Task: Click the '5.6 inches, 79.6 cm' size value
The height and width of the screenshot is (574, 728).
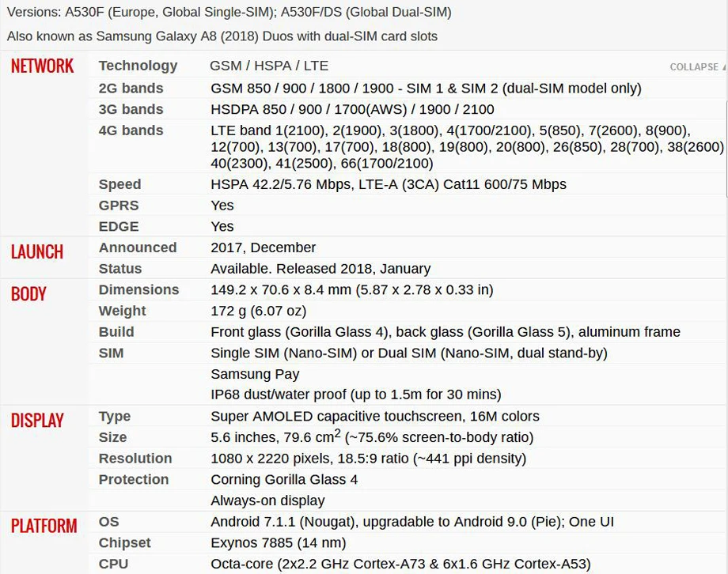Action: [x=372, y=436]
